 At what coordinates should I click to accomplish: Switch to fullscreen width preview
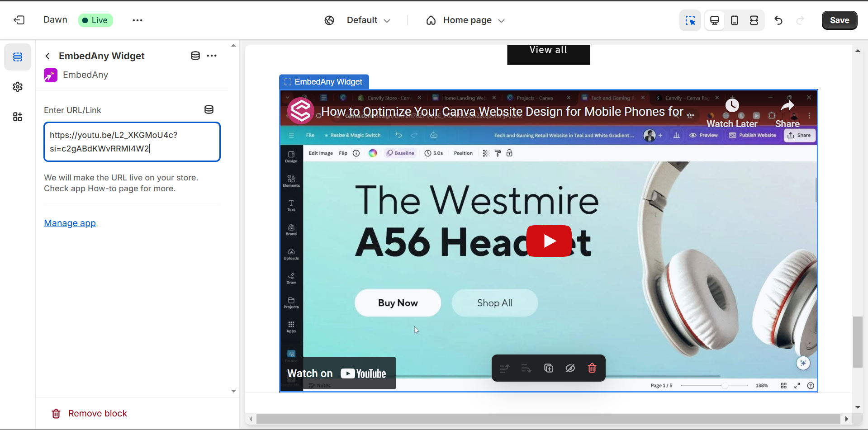754,20
